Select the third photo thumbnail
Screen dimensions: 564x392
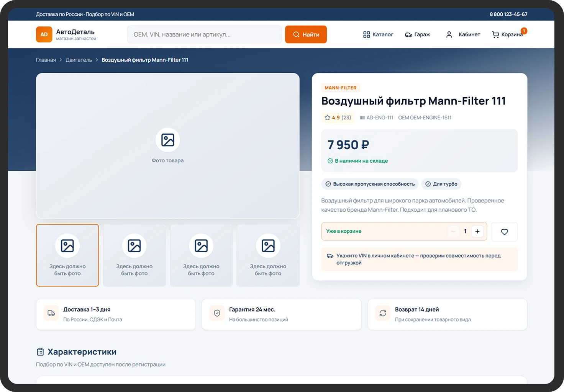point(201,255)
